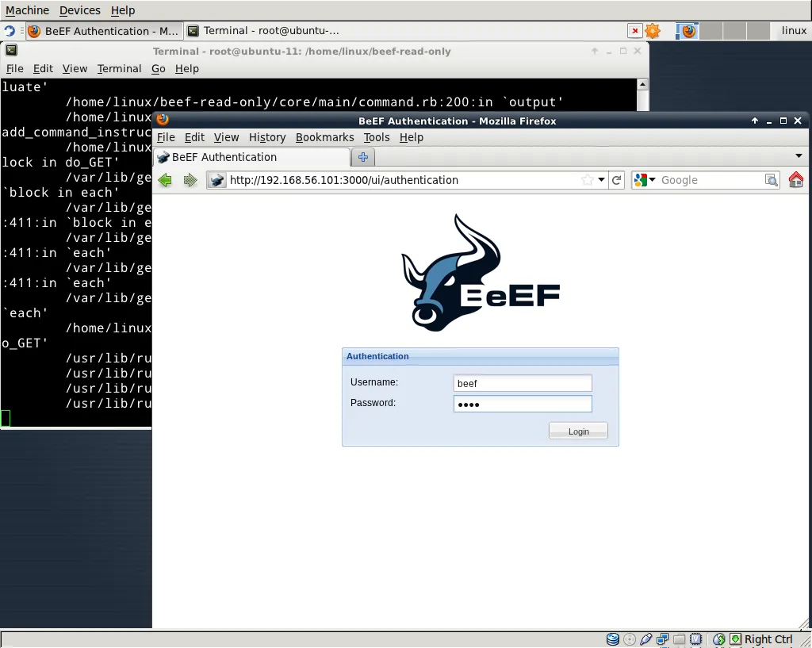
Task: Bookmark this page with the star icon
Action: coord(588,180)
